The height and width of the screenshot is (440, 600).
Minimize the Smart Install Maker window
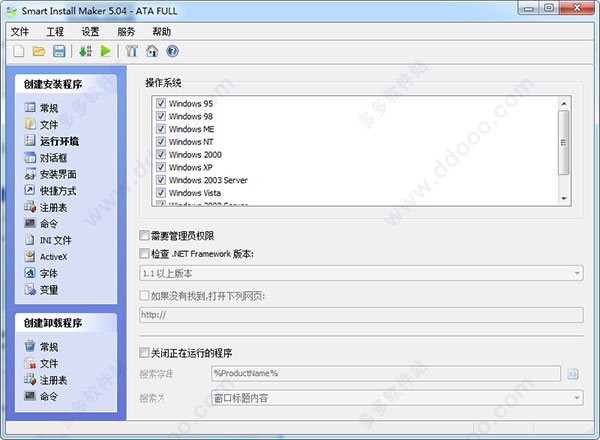click(x=529, y=8)
